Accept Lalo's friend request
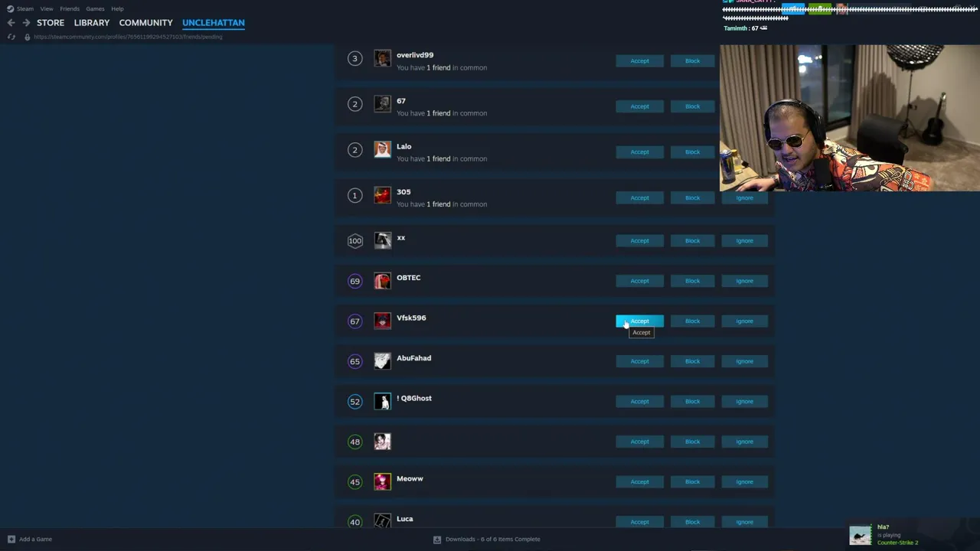 (x=639, y=152)
